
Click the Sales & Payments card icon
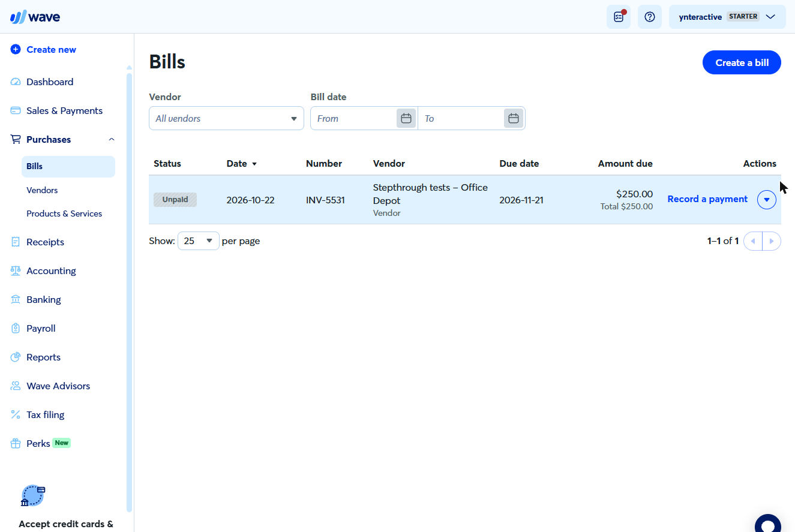[16, 111]
